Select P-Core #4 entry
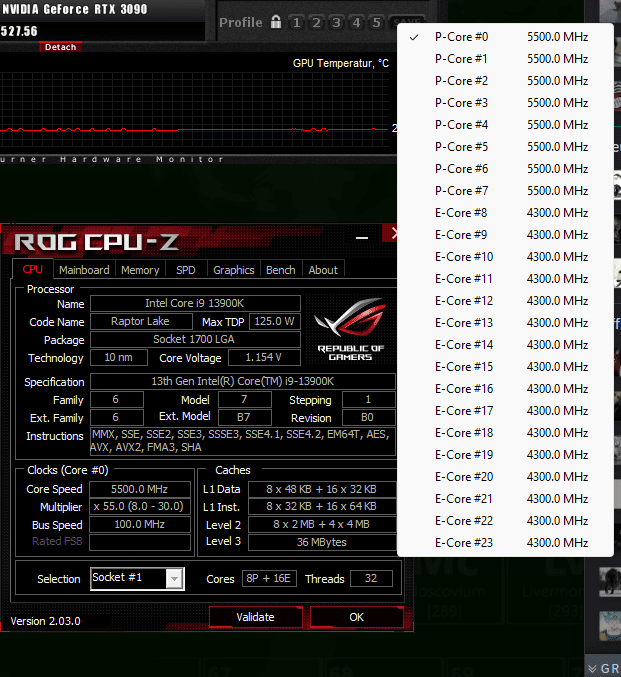 [x=505, y=125]
